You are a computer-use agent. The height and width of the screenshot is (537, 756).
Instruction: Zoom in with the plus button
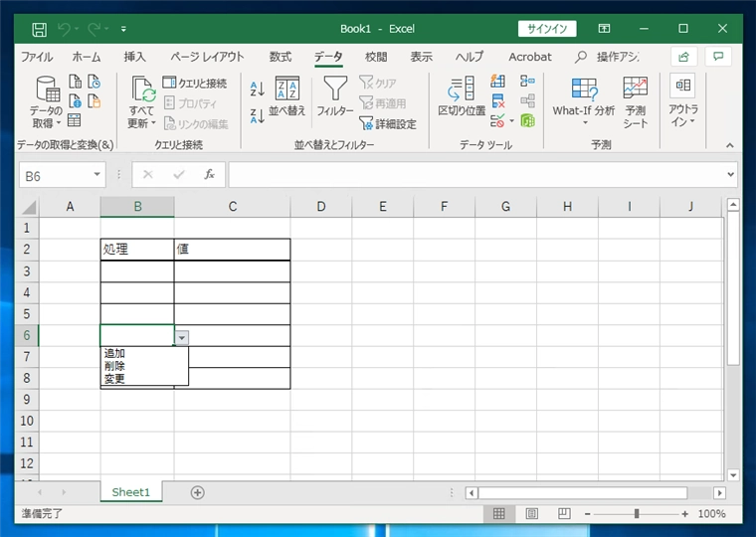(684, 514)
